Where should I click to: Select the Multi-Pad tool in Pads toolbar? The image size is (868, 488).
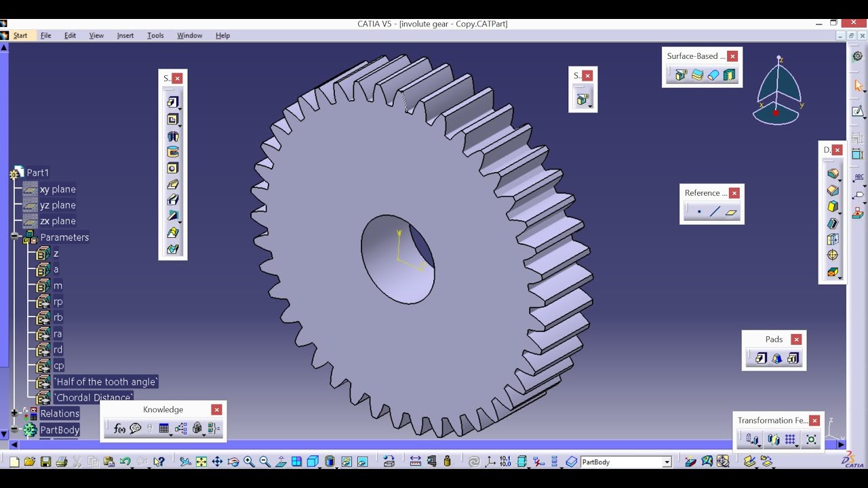pos(793,358)
